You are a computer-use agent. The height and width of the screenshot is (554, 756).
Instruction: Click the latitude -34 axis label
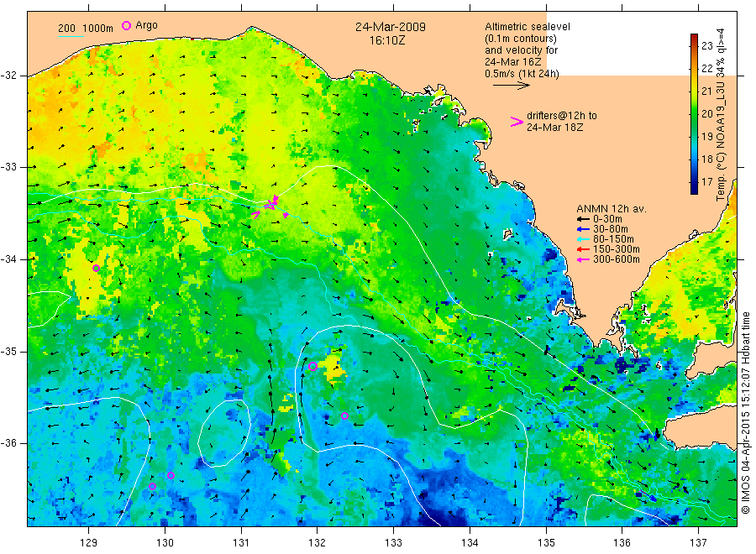[8, 259]
